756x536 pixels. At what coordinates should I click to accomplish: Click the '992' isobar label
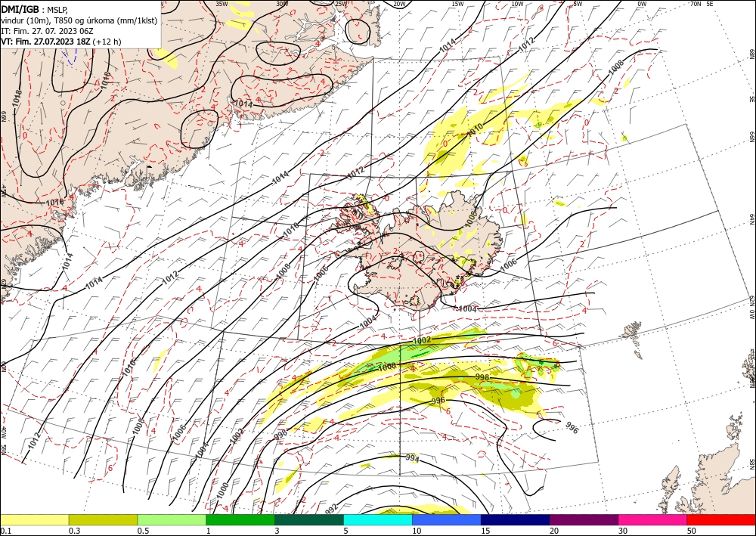pos(331,509)
